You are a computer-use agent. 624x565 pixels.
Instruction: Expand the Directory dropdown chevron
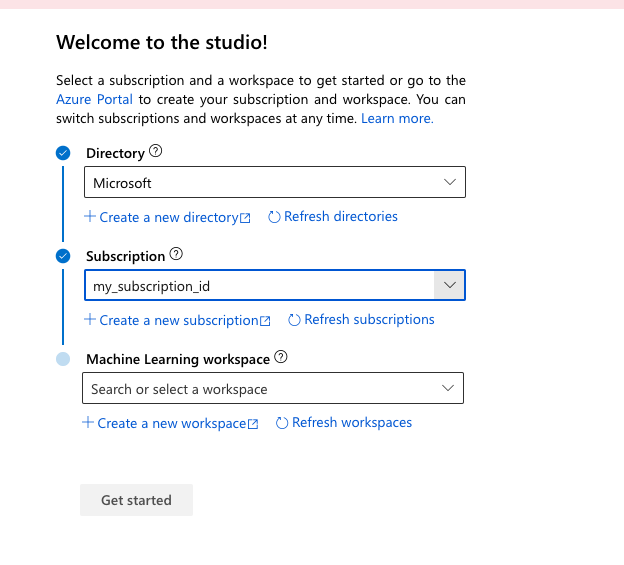pos(450,182)
